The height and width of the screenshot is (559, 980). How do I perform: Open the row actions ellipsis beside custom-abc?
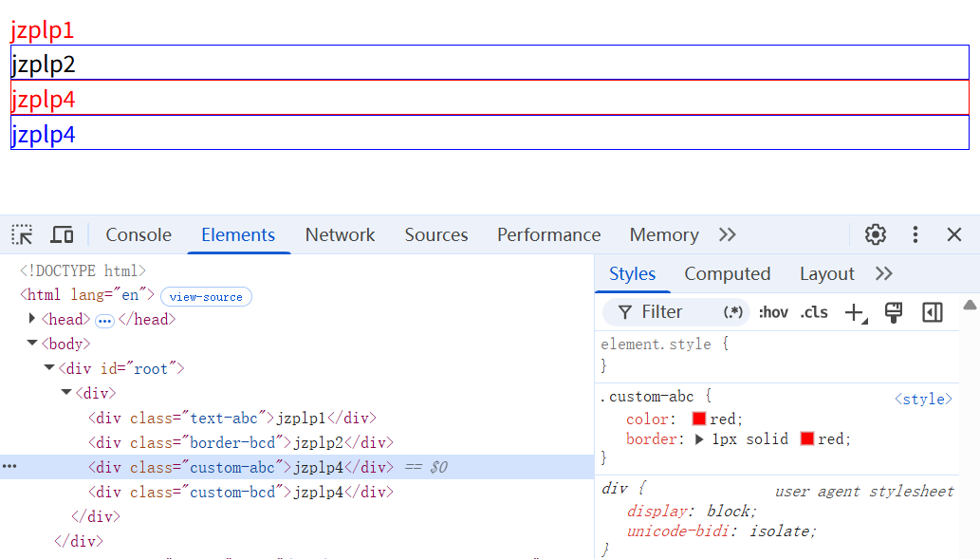tap(9, 466)
